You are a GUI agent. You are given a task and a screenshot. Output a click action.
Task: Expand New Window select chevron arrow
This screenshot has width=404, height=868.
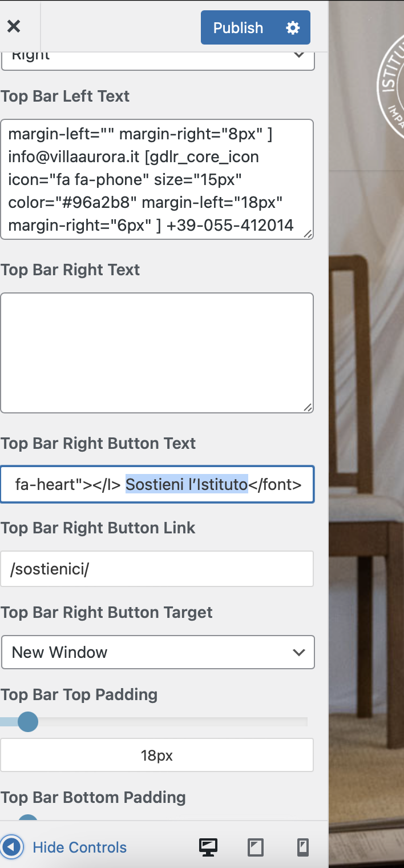coord(298,652)
